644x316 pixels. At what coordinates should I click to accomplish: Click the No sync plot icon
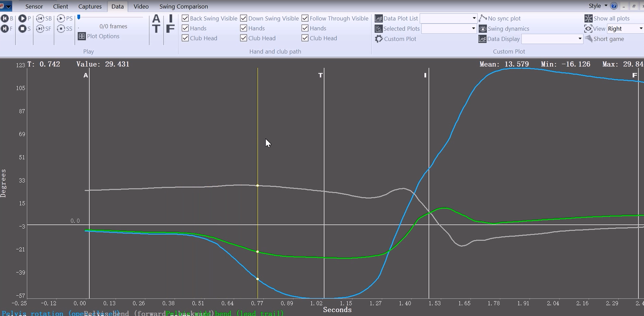[483, 18]
